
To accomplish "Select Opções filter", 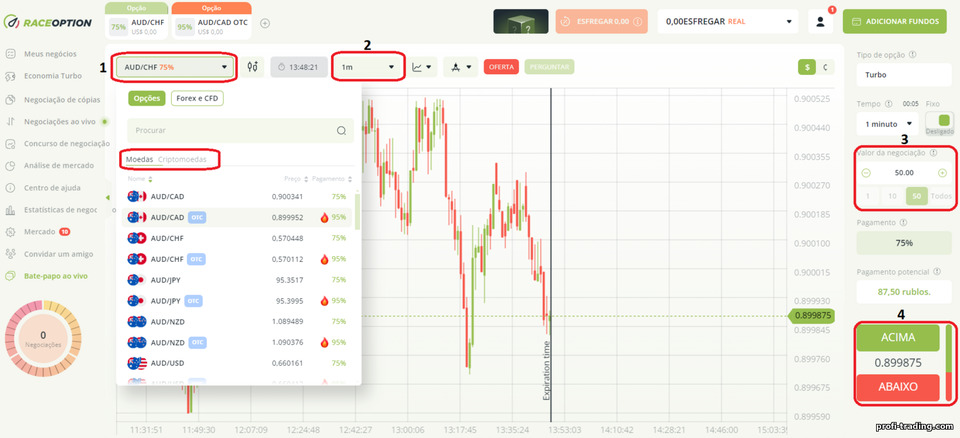I will tap(146, 98).
